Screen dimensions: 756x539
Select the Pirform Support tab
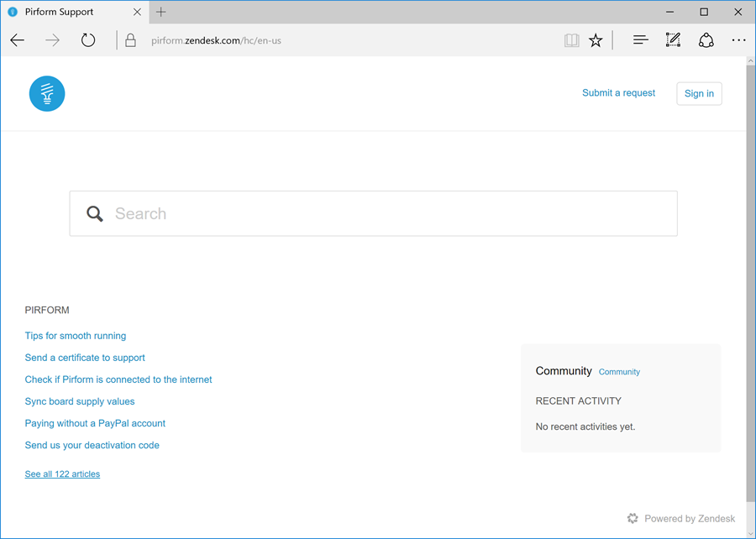click(x=67, y=12)
